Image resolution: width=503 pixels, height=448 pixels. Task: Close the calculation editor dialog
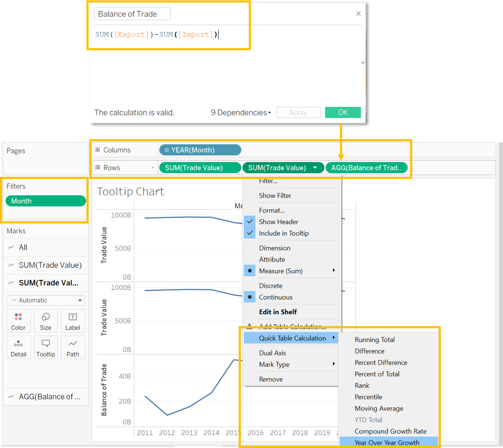pos(358,14)
